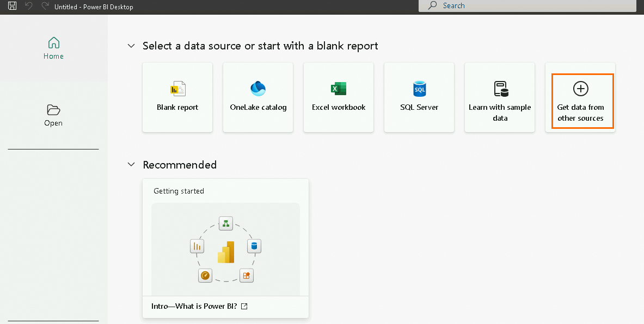644x324 pixels.
Task: Click the blue database icon in illustration
Action: pyautogui.click(x=254, y=246)
